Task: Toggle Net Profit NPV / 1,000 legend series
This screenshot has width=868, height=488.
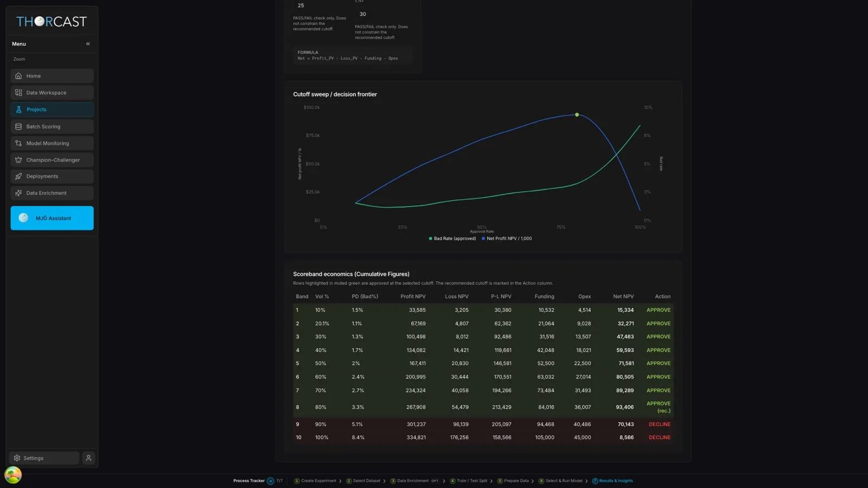Action: (x=507, y=239)
